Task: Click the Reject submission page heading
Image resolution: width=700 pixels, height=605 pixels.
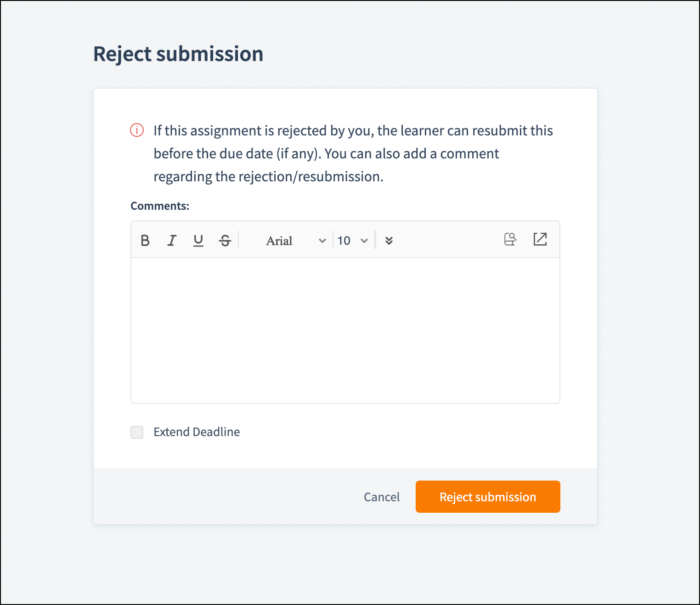Action: pyautogui.click(x=178, y=54)
